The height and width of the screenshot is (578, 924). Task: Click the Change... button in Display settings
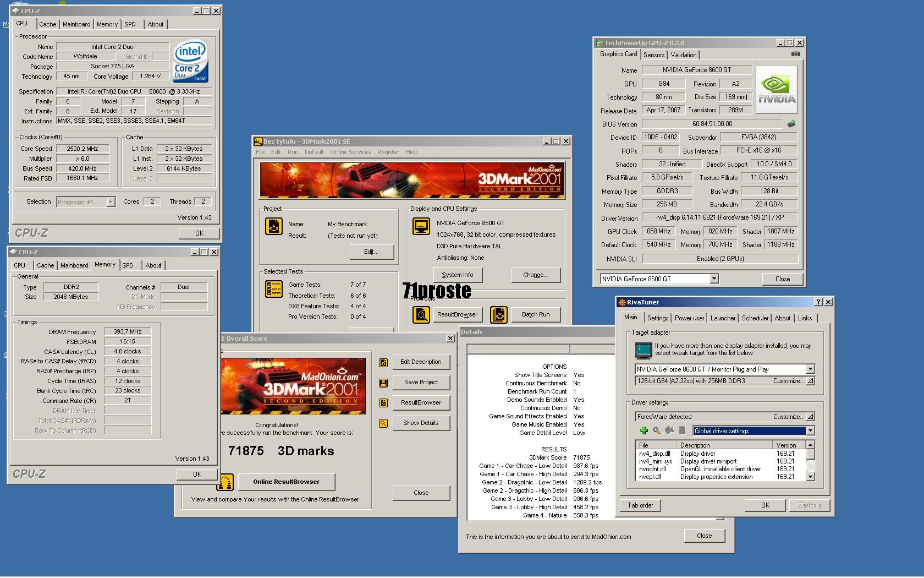pos(536,275)
